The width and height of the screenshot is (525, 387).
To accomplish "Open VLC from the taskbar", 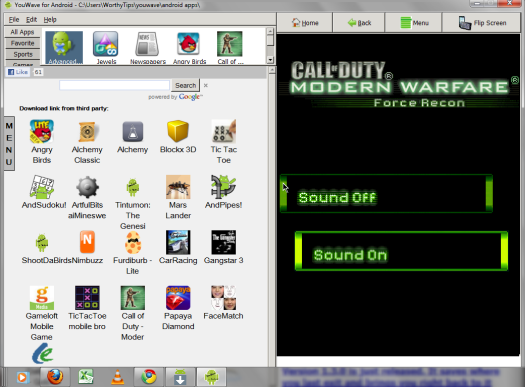I will coord(118,377).
